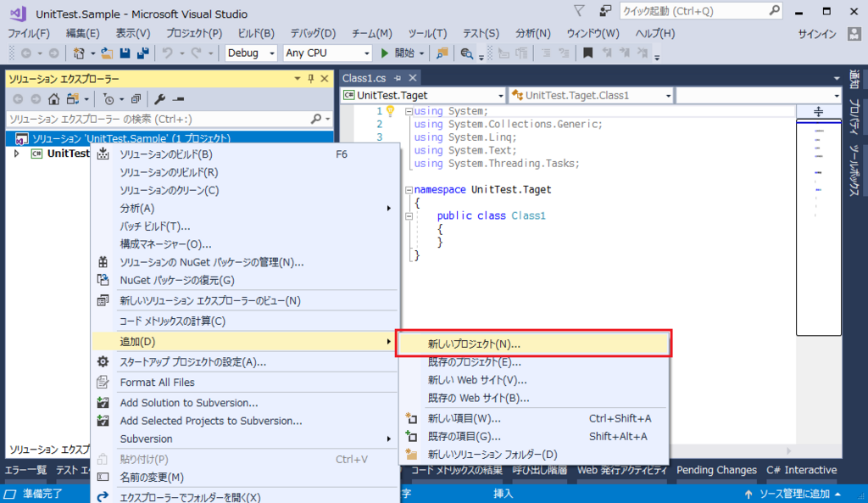Screen dimensions: 868x503
Task: Click the Properties wrench icon in Solution Explorer
Action: pyautogui.click(x=160, y=99)
